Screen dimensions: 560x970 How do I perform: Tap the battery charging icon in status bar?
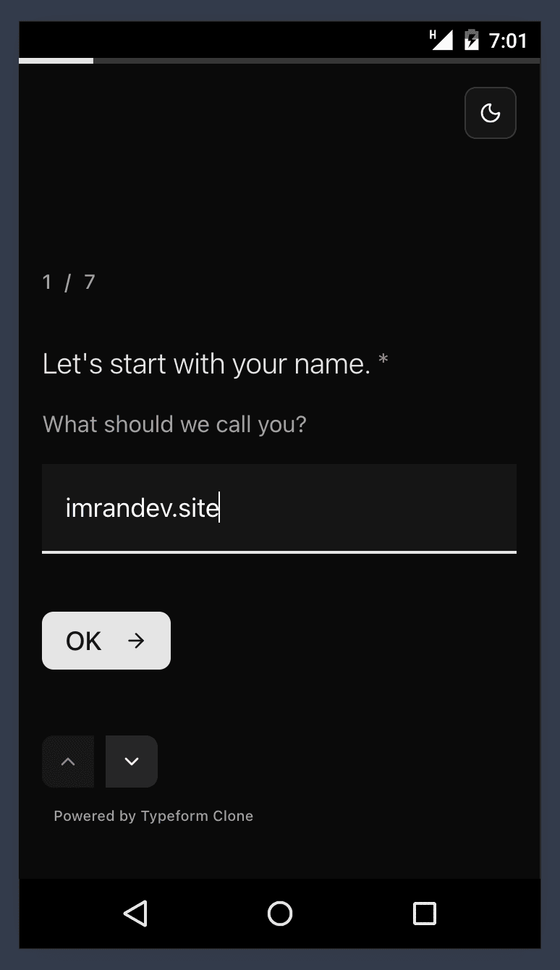pos(472,40)
